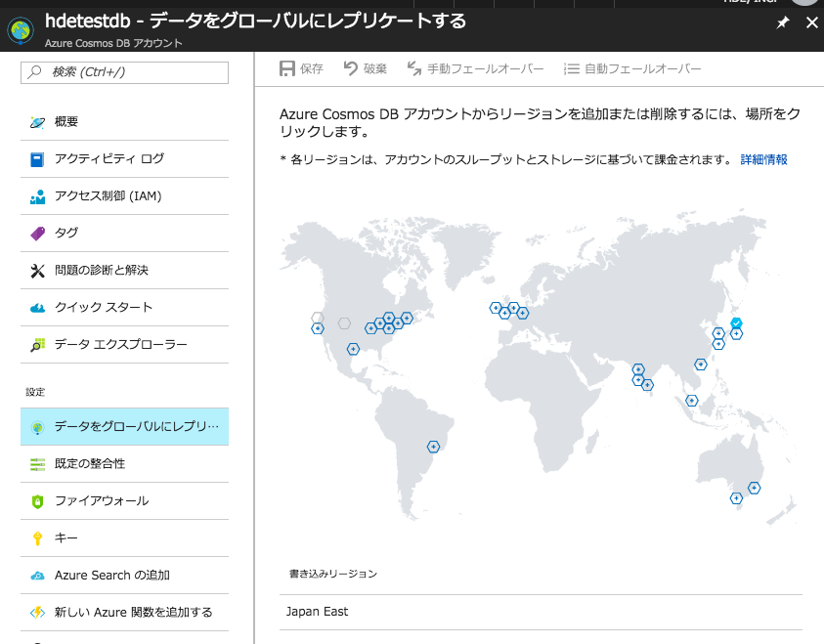Open Azure Search の追加
The height and width of the screenshot is (644, 824).
point(124,576)
